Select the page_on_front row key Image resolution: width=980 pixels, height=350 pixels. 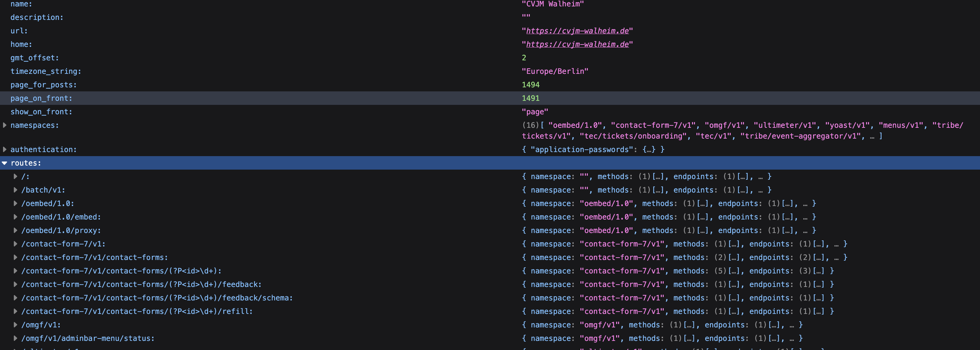pos(41,98)
